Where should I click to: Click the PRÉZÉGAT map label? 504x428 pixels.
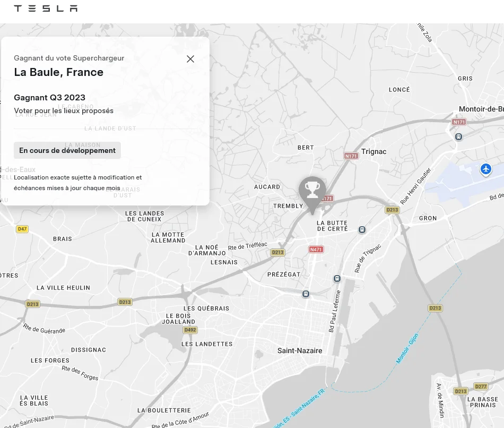[x=284, y=275]
